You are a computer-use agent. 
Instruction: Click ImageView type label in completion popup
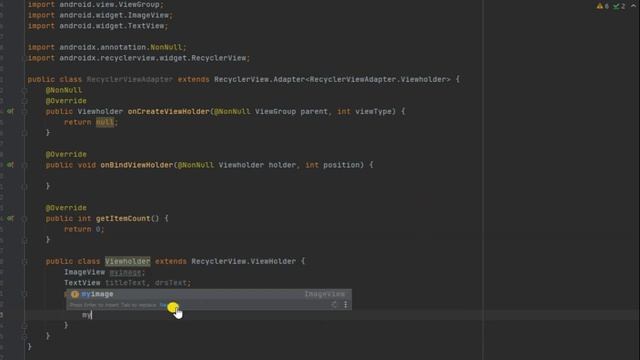(324, 294)
